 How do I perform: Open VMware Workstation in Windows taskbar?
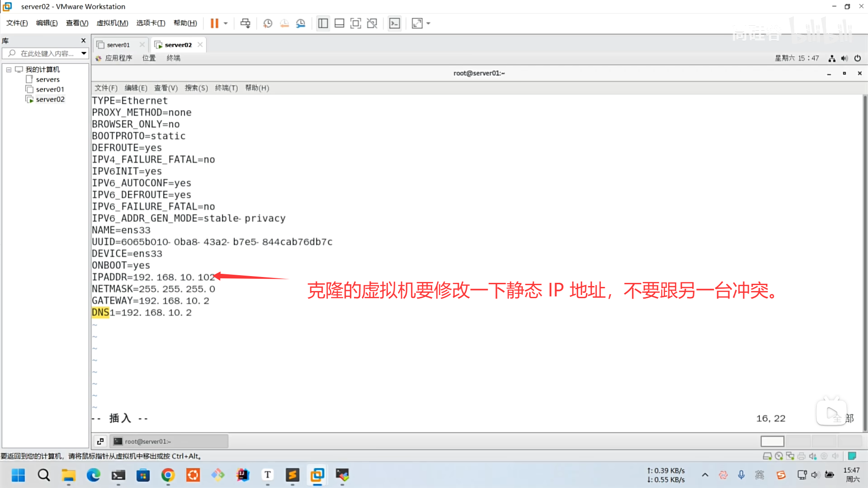[x=317, y=475]
